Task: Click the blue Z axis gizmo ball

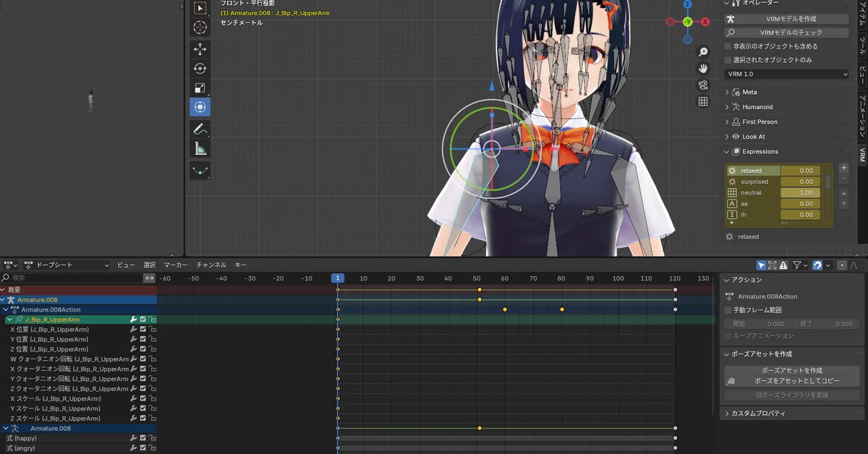Action: pos(688,4)
